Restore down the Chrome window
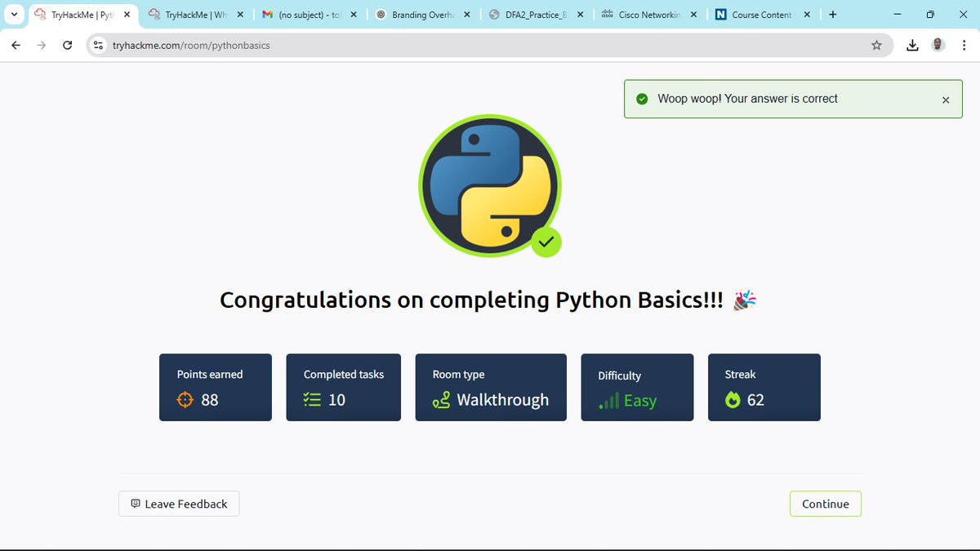980x551 pixels. 930,15
